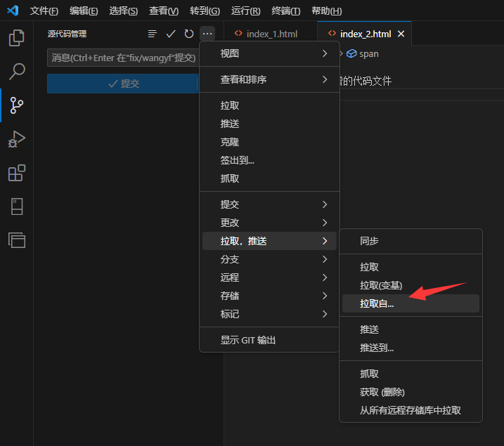Select 推送 in the submenu
The width and height of the screenshot is (504, 446).
(411, 329)
